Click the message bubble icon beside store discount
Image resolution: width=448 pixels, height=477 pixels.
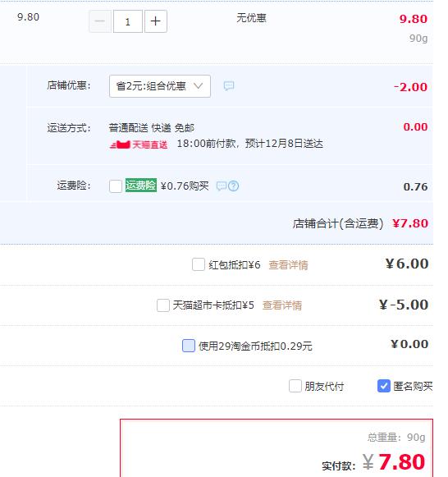[229, 86]
